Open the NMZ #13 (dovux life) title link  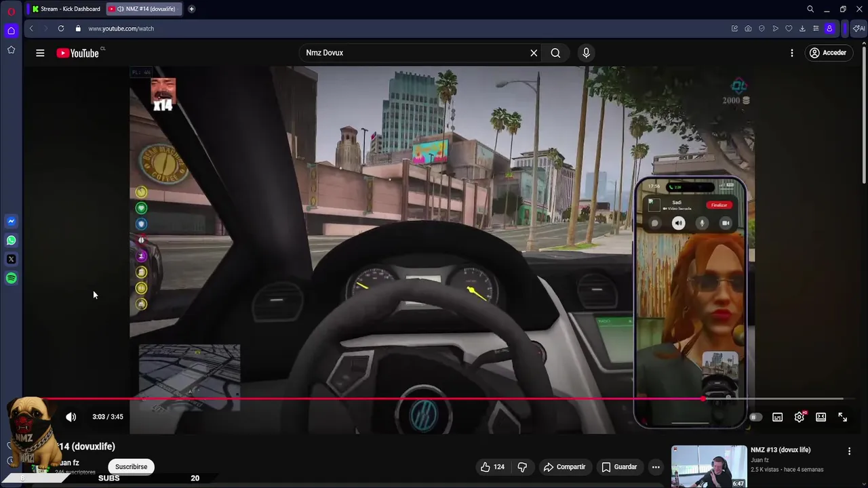coord(781,450)
